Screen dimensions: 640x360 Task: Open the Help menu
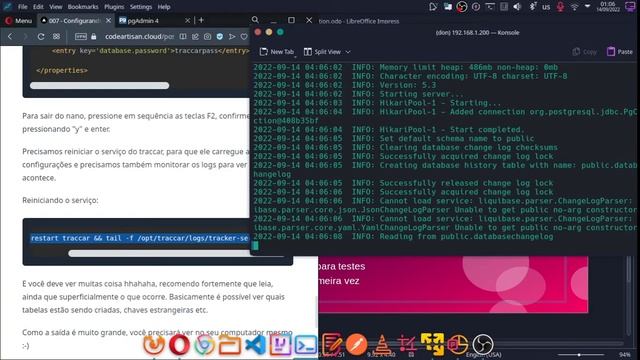pyautogui.click(x=164, y=7)
